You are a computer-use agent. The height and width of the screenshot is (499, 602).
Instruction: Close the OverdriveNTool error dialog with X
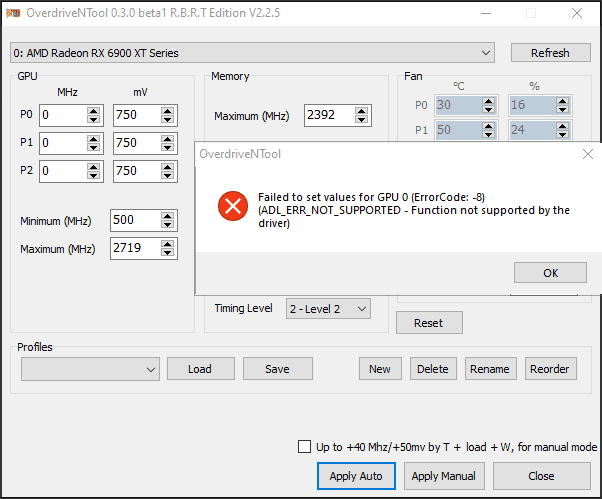tap(587, 154)
